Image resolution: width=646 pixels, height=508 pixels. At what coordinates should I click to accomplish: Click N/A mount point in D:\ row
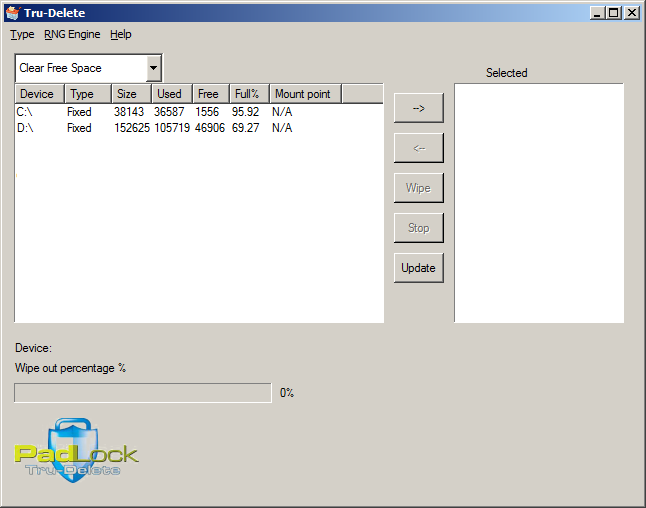click(282, 128)
